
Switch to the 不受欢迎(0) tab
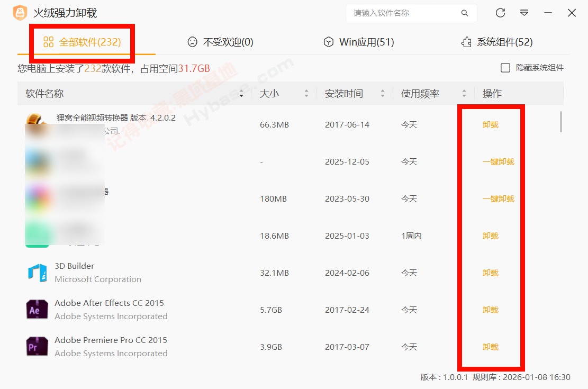click(x=221, y=42)
